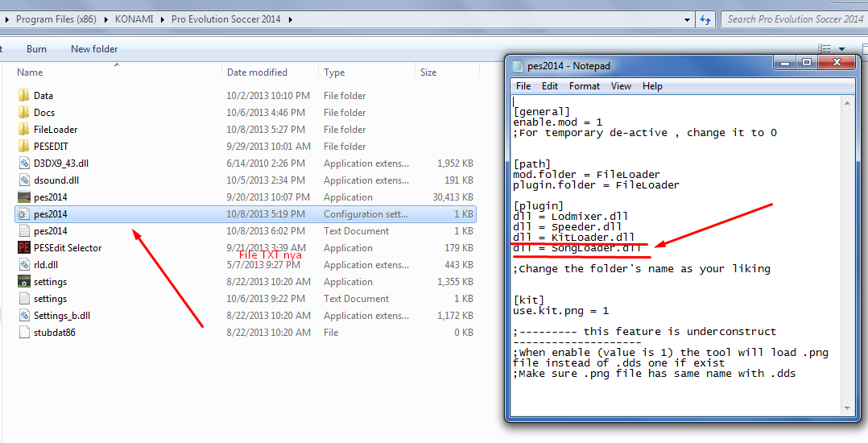
Task: Sort files by Date modified column
Action: pos(257,72)
